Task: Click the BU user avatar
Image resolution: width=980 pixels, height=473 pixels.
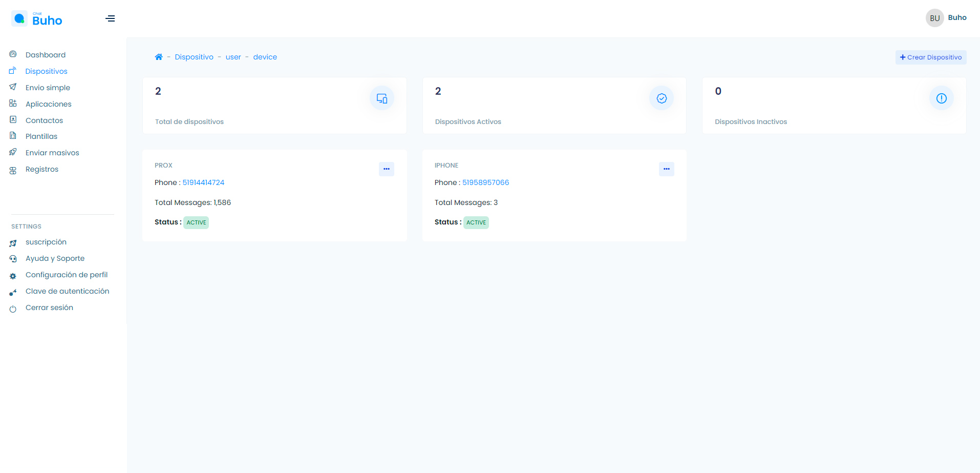Action: coord(934,18)
